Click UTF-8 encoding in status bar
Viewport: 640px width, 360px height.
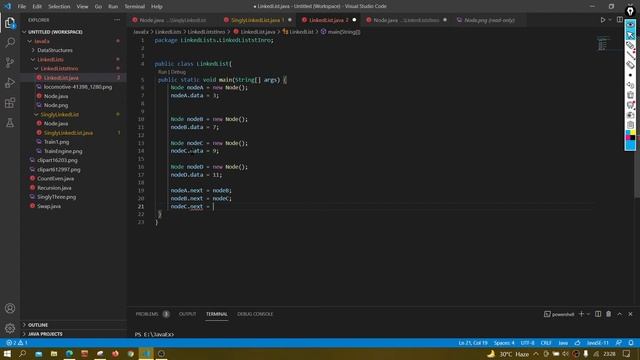pyautogui.click(x=527, y=343)
